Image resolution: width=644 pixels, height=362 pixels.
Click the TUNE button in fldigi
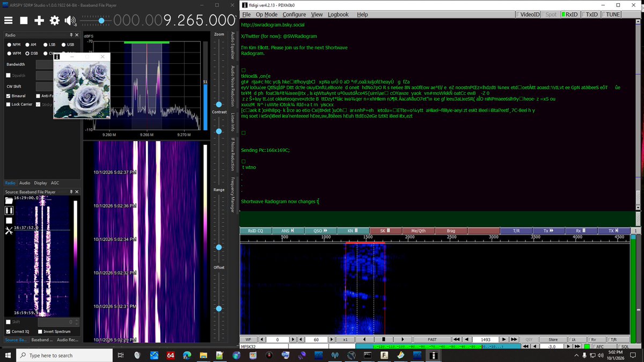point(611,14)
